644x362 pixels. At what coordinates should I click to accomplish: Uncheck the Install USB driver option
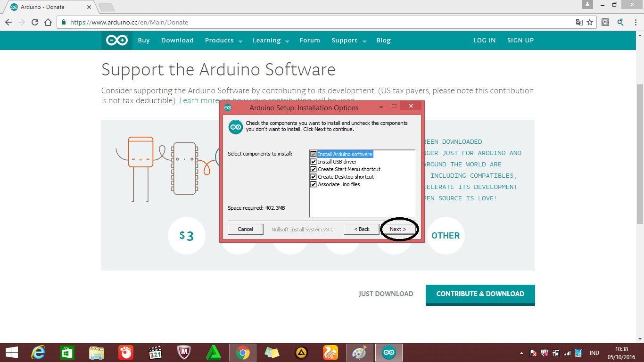(x=313, y=162)
